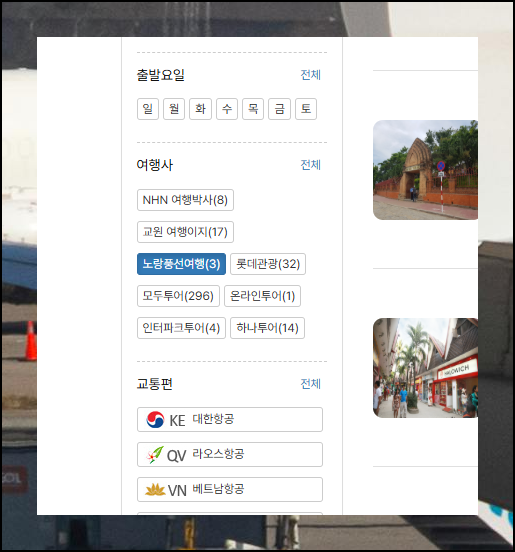Select 하나투어(14) agency filter
Image resolution: width=515 pixels, height=552 pixels.
[268, 328]
